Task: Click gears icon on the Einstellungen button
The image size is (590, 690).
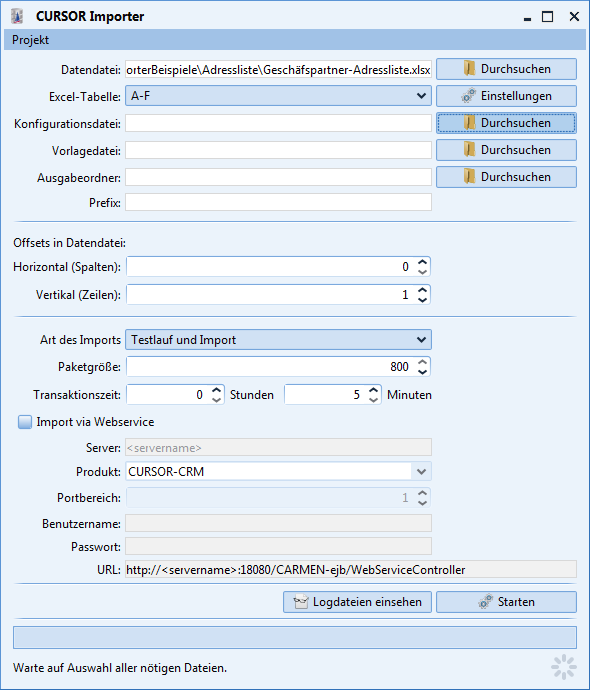Action: pos(469,96)
